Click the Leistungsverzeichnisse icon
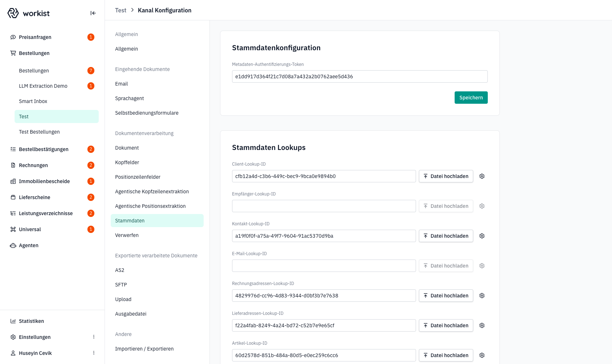The height and width of the screenshot is (364, 612). pos(13,213)
